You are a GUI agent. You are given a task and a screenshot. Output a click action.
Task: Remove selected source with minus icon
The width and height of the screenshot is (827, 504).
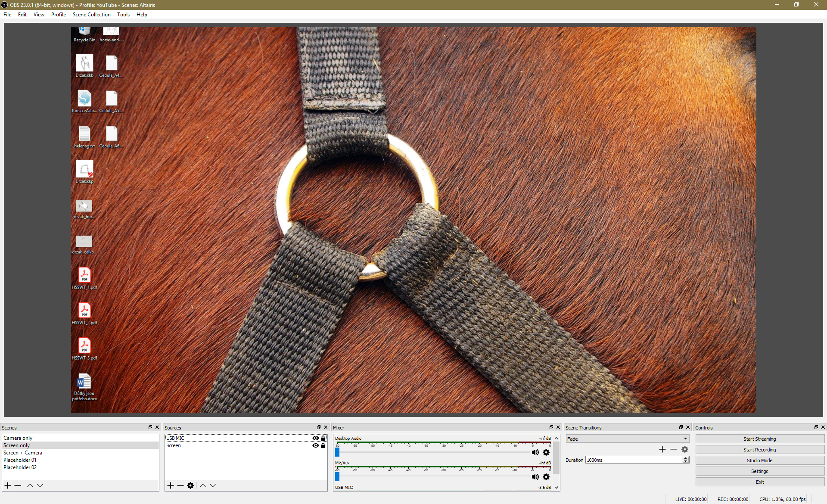pos(180,485)
